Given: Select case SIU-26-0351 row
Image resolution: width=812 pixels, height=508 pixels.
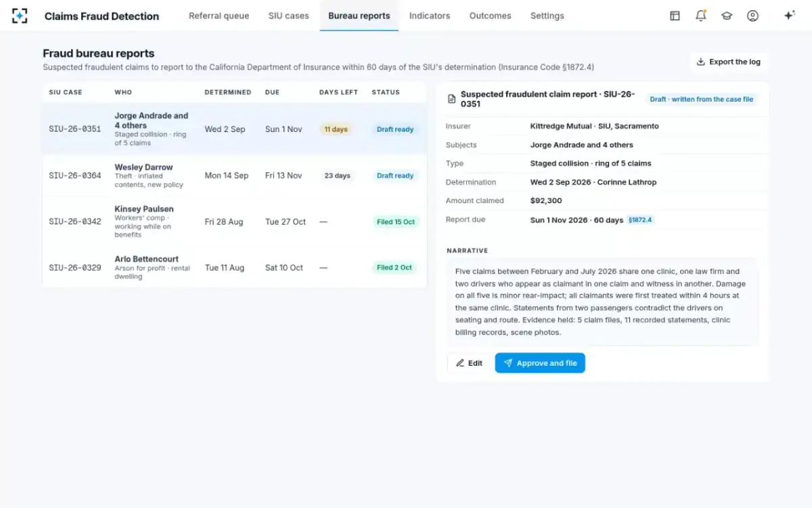Looking at the screenshot, I should click(x=234, y=129).
